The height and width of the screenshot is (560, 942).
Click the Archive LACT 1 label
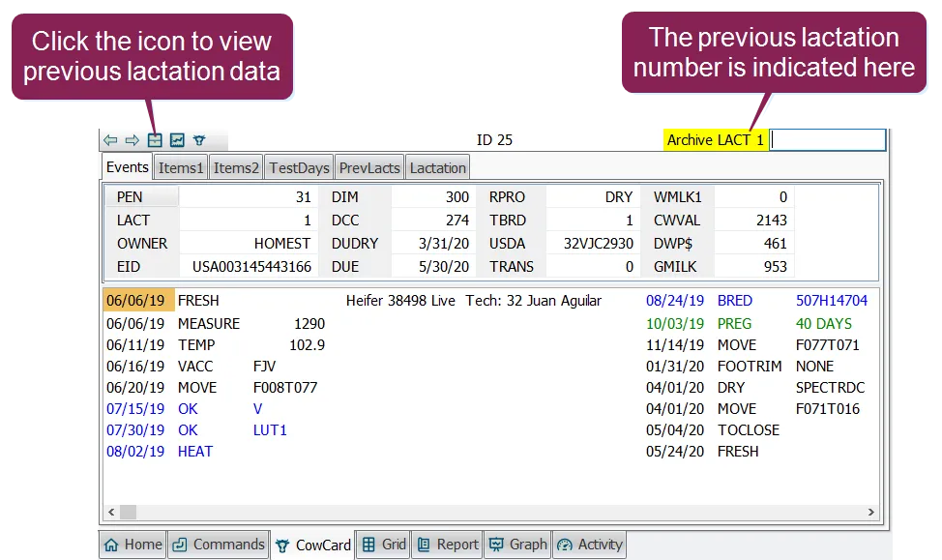point(716,140)
